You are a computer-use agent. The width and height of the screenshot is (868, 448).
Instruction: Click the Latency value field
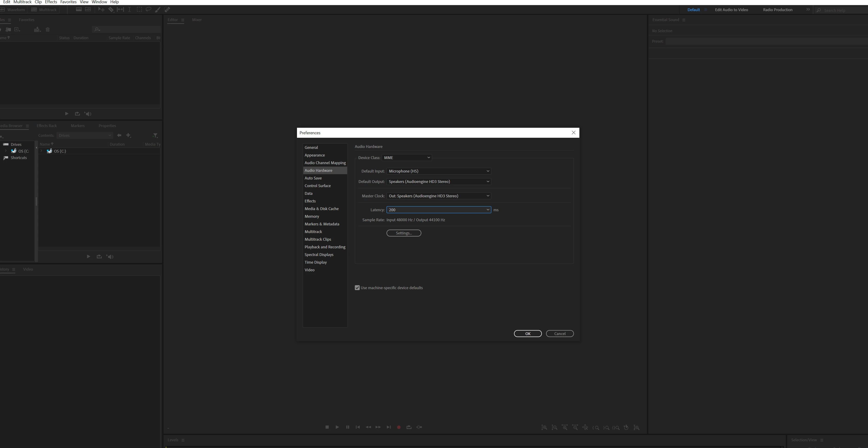point(435,210)
